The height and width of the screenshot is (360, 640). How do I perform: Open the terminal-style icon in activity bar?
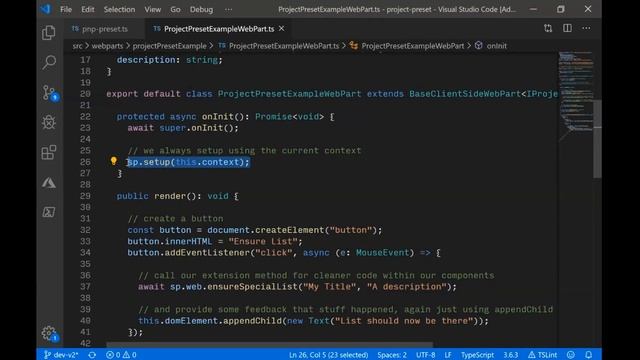pos(49,212)
